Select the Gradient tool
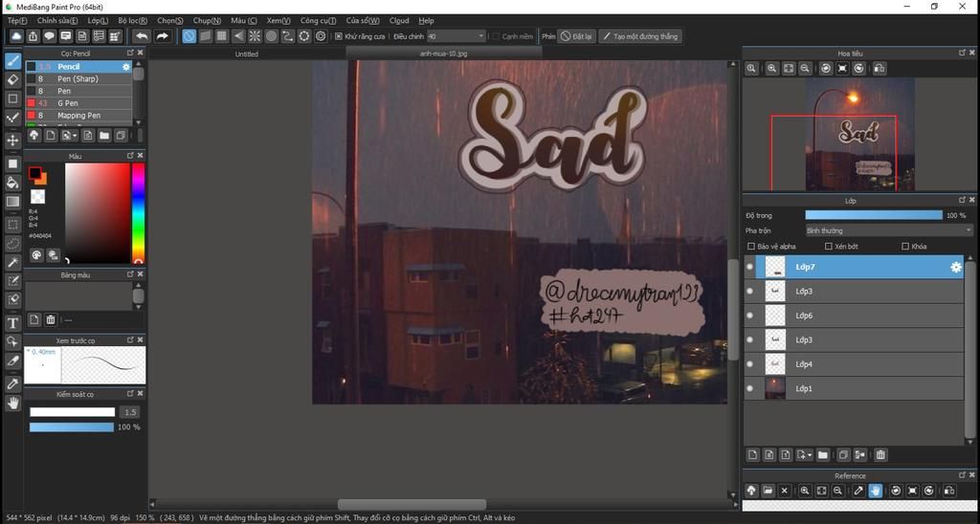Image resolution: width=980 pixels, height=524 pixels. point(12,202)
